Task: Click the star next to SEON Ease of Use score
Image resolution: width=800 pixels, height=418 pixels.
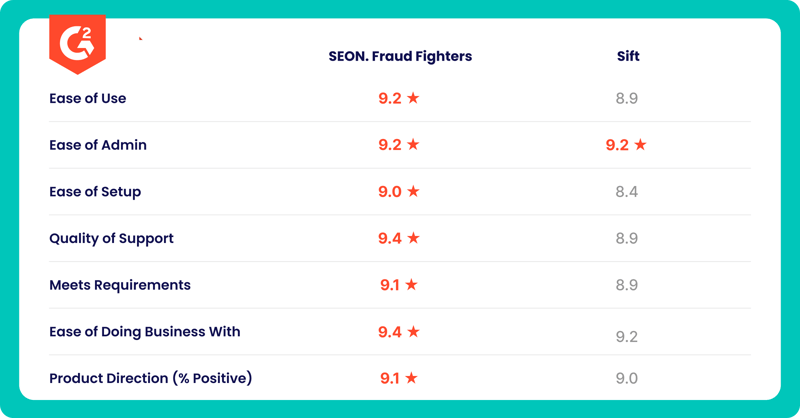Action: pyautogui.click(x=413, y=97)
